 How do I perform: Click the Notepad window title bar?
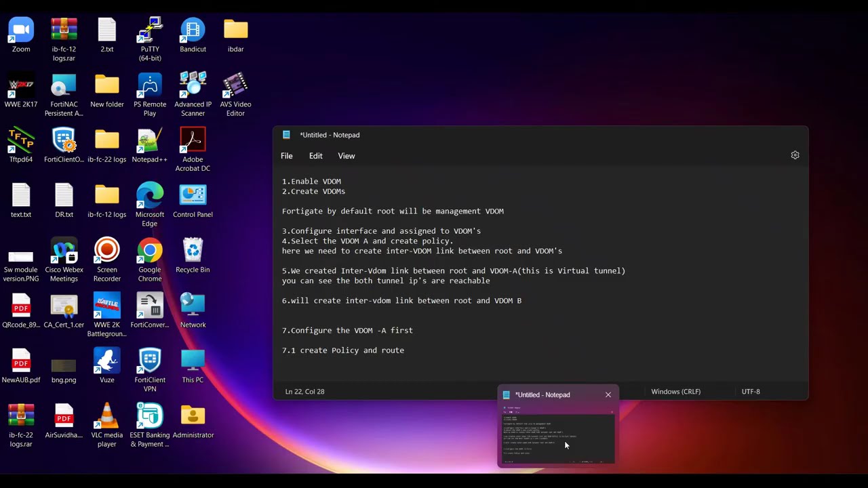(x=540, y=135)
